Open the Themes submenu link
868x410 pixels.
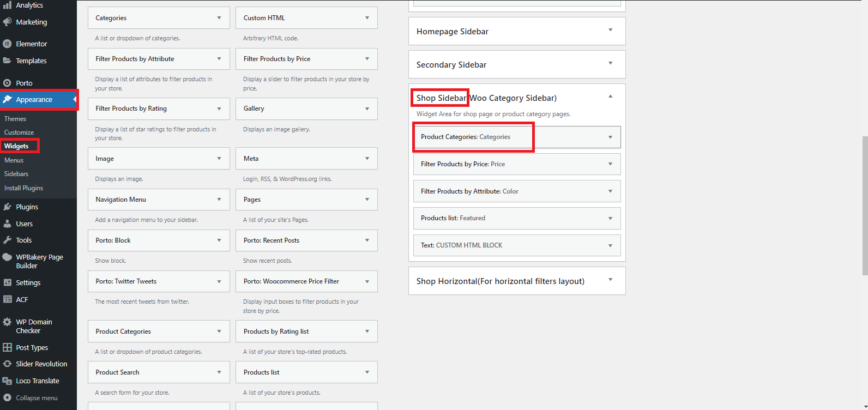(15, 119)
